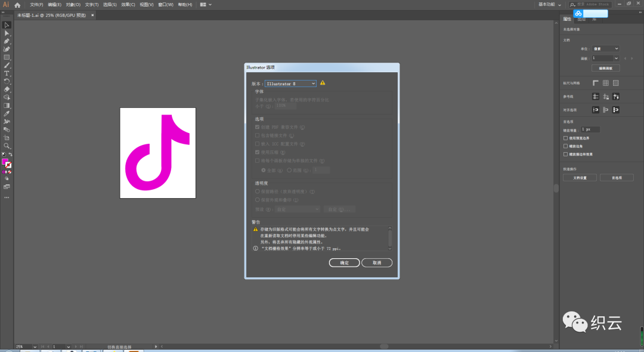Click the yellow warning icon beside version

pyautogui.click(x=323, y=83)
